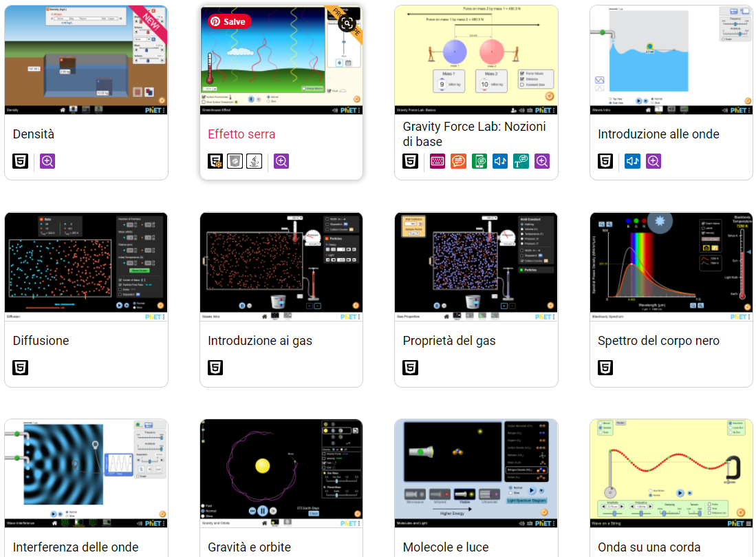Click the Molecole e luce title
This screenshot has height=557, width=756.
pos(446,547)
